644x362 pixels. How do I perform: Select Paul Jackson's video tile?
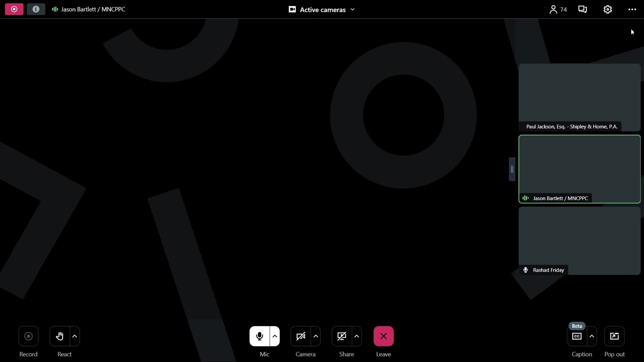[x=579, y=97]
